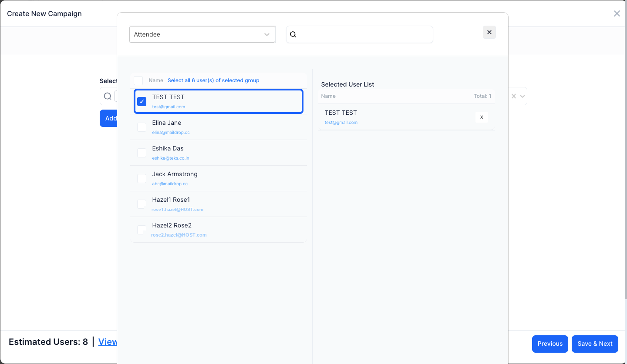The height and width of the screenshot is (364, 627).
Task: Click the eshika@teks.co.in email
Action: [x=171, y=158]
